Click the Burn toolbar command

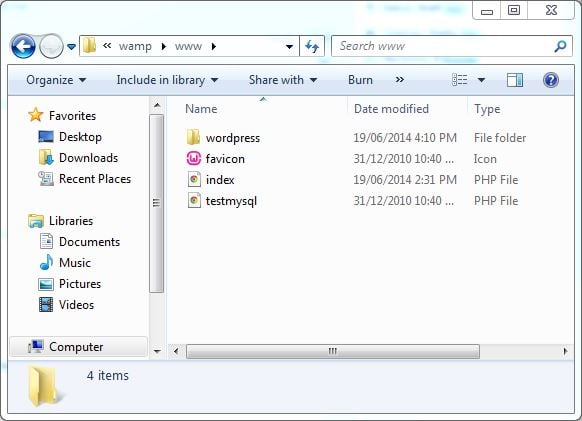(360, 80)
